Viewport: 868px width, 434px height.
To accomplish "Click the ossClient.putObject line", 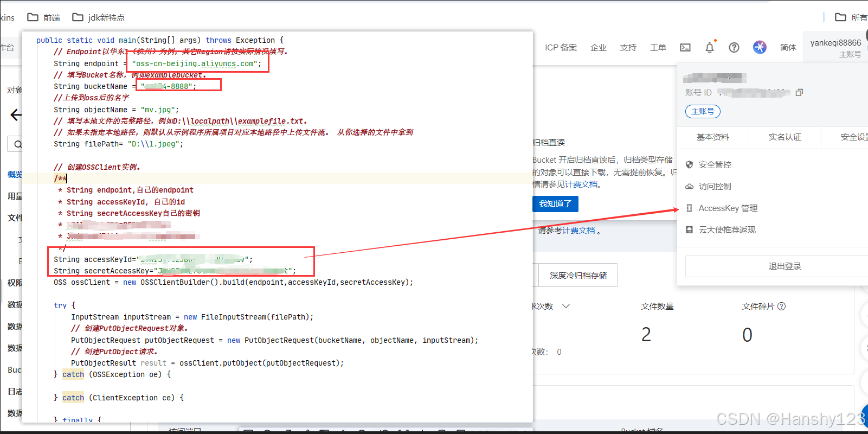I will point(208,363).
